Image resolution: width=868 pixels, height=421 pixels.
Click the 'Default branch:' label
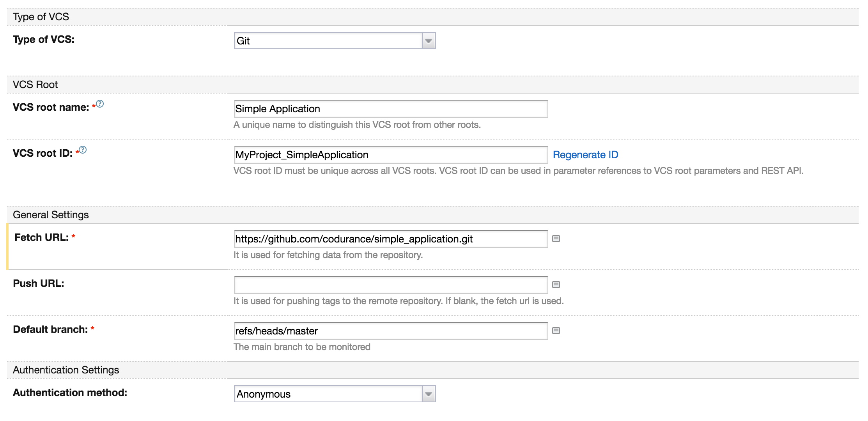(x=50, y=329)
